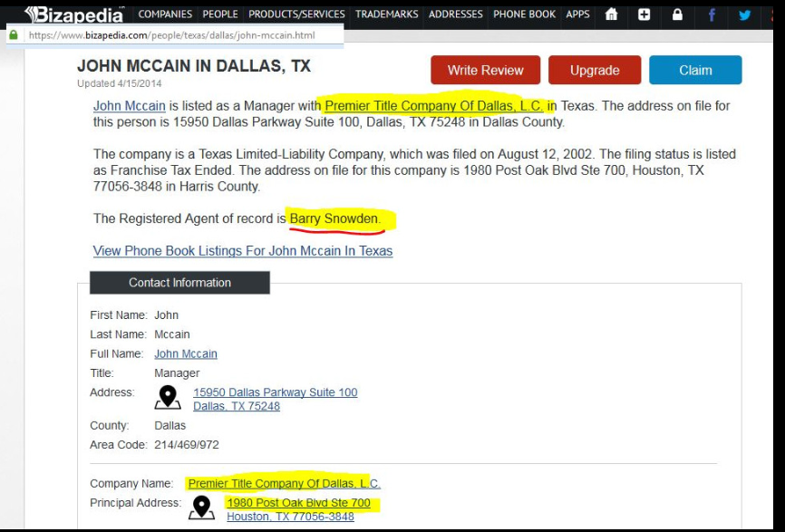Open Company Name Premier Title Company link
The width and height of the screenshot is (785, 532).
tap(285, 483)
